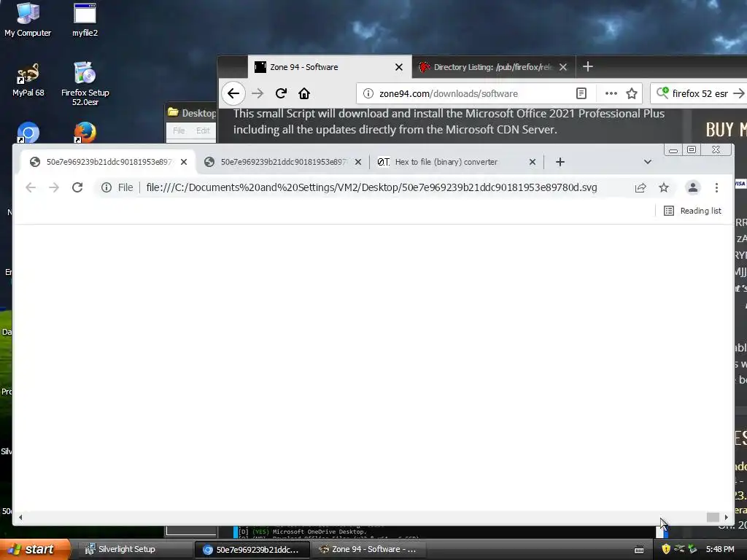747x560 pixels.
Task: Click the 5:48 PM taskbar clock
Action: coord(720,549)
